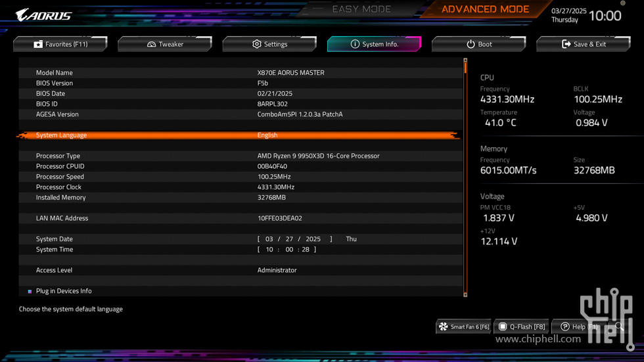Click the Settings gear icon
This screenshot has height=362, width=644.
[257, 44]
